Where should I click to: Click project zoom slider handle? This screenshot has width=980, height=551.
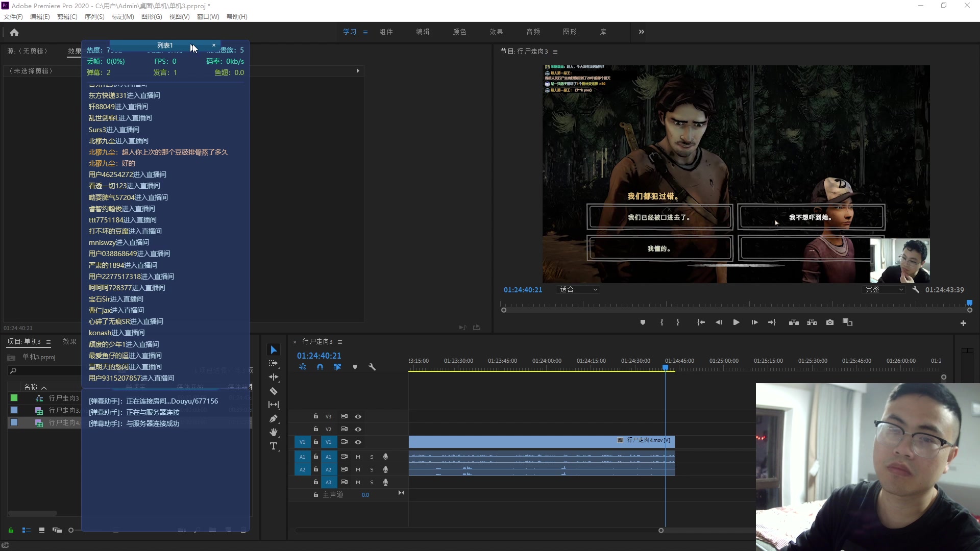(x=71, y=530)
